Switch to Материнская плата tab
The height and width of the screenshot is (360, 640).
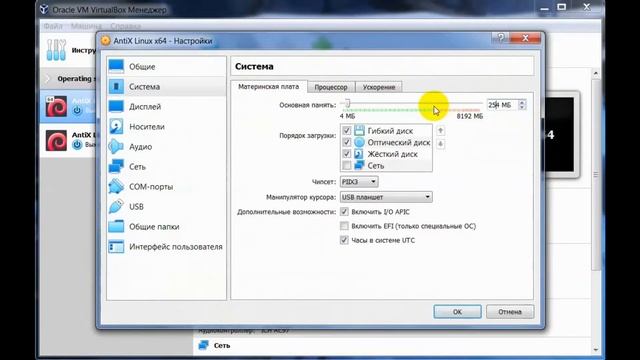point(269,87)
